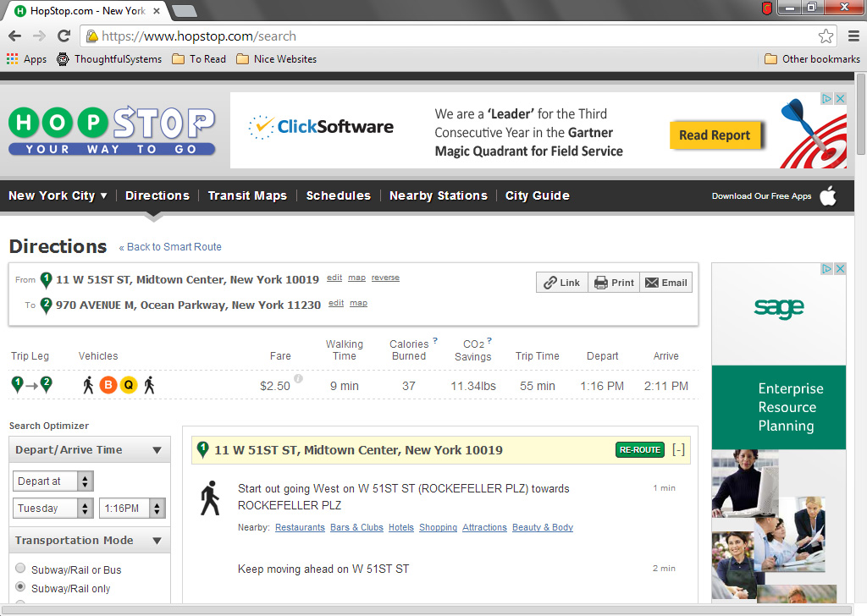Click the Apple free apps icon
867x616 pixels.
[828, 195]
